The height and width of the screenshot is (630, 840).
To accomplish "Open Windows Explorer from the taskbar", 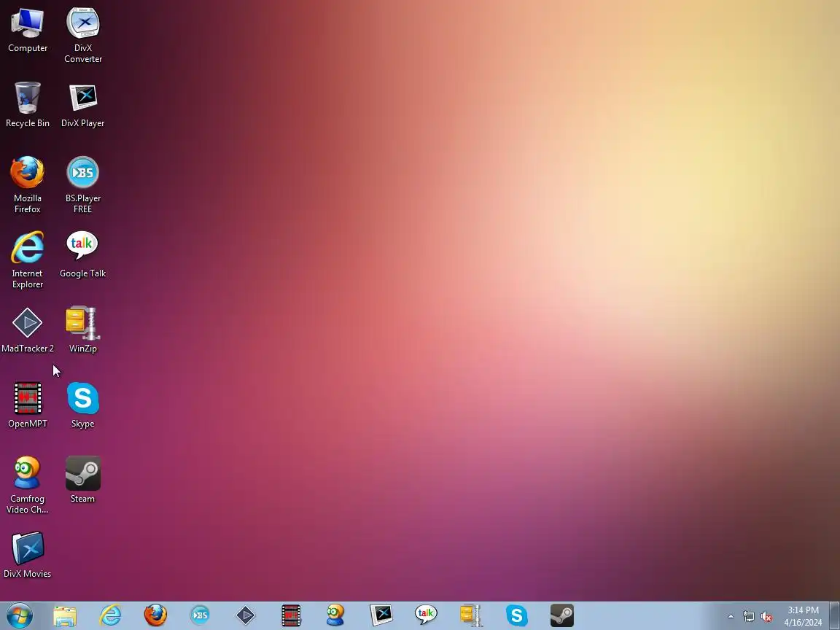I will pyautogui.click(x=65, y=615).
